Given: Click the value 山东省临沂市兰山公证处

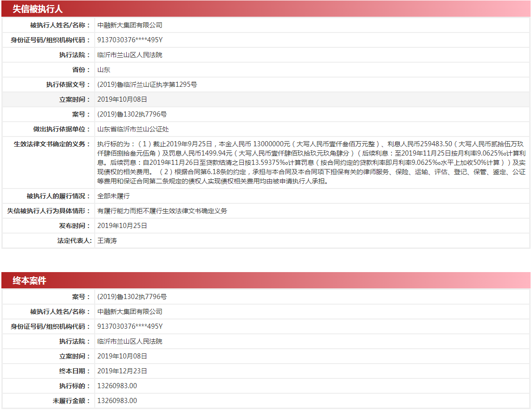Looking at the screenshot, I should tap(133, 129).
